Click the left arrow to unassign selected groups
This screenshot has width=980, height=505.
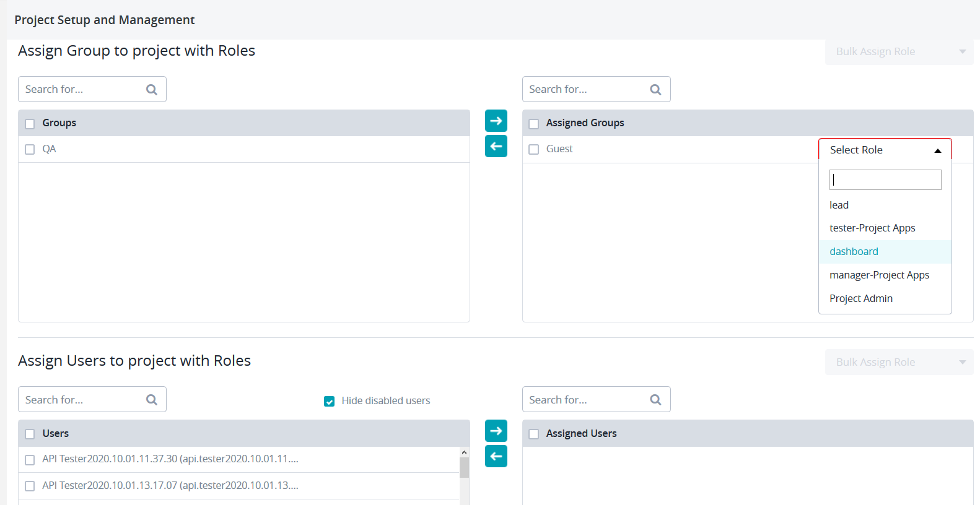click(496, 146)
